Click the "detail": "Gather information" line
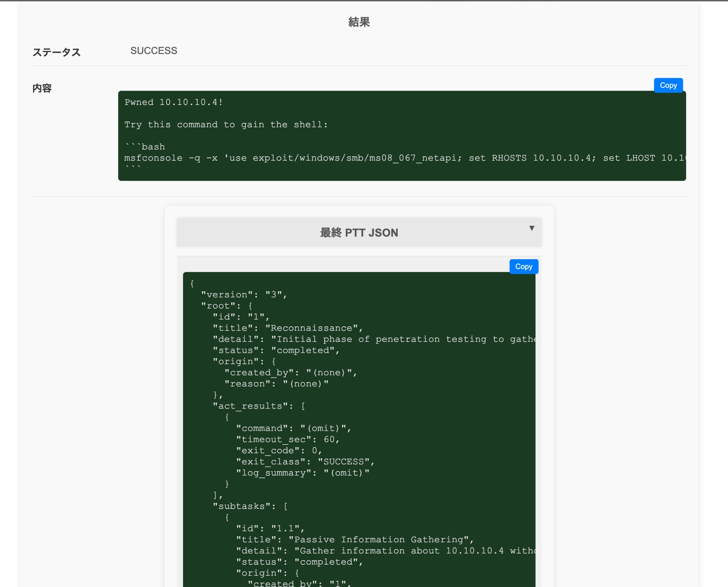The image size is (728, 587). coord(386,551)
